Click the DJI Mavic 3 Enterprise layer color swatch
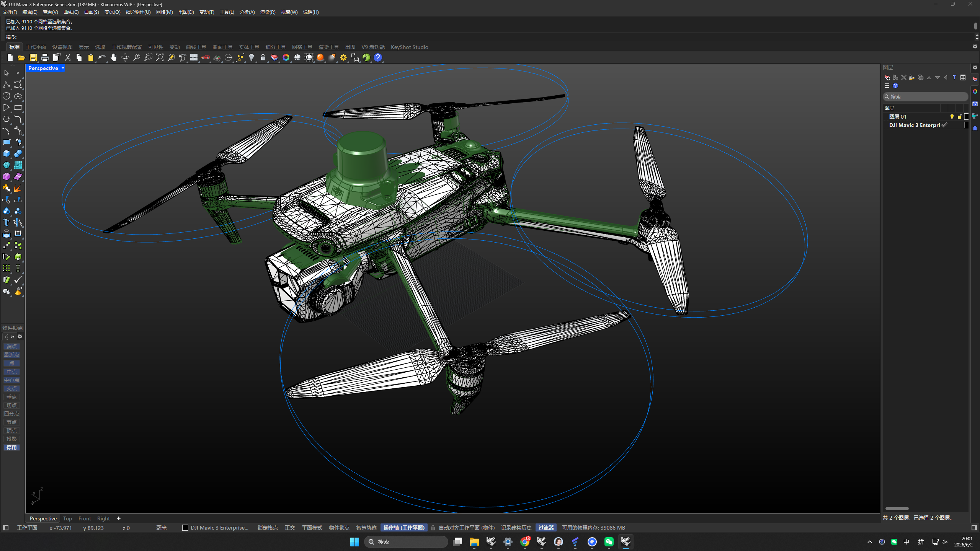Image resolution: width=980 pixels, height=551 pixels. (x=966, y=125)
